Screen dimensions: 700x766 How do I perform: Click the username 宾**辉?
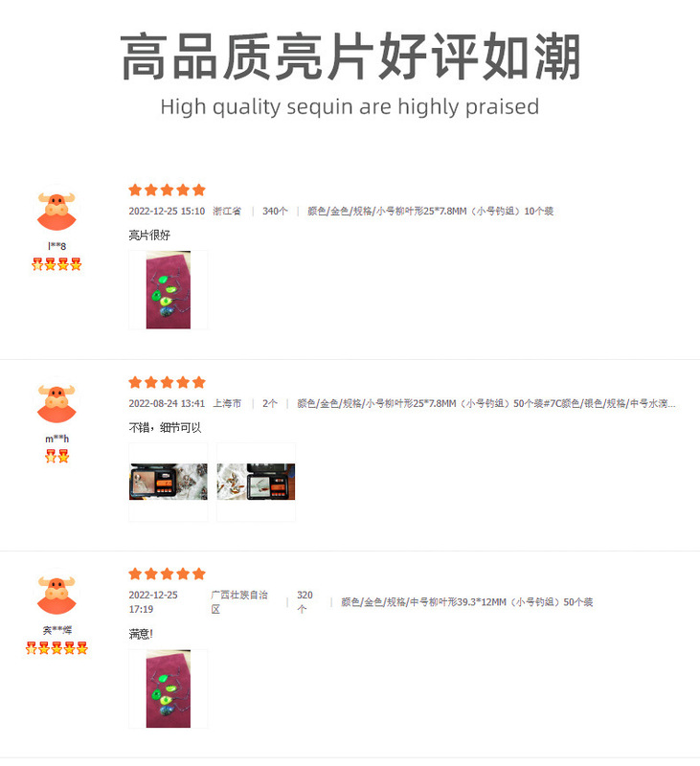pos(56,630)
